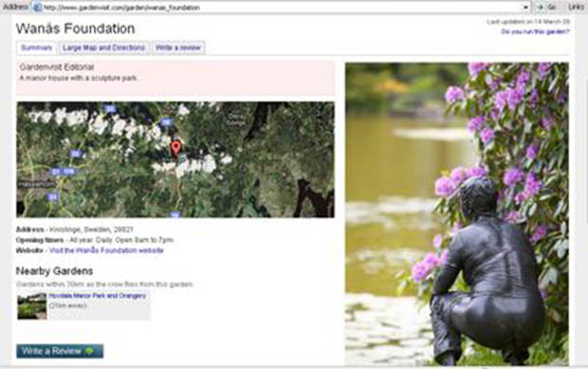The width and height of the screenshot is (588, 369).
Task: Select the Summary tab
Action: pyautogui.click(x=36, y=47)
